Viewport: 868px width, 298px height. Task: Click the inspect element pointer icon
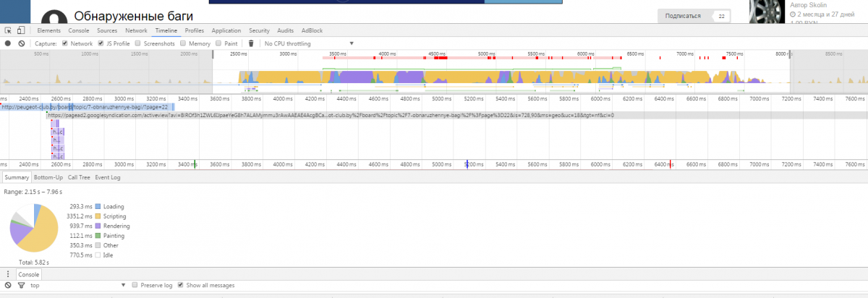tap(7, 30)
